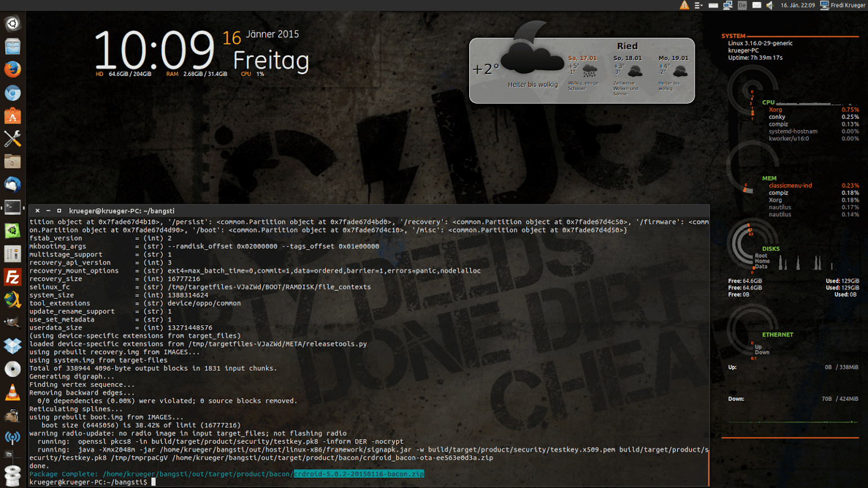Click the 'done.' line in terminal

point(39,466)
